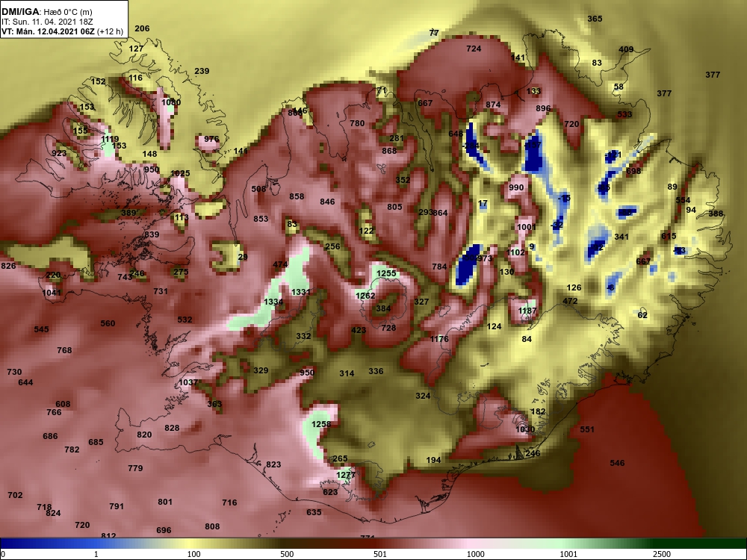
Task: Click the 780 height value
Action: tap(357, 124)
